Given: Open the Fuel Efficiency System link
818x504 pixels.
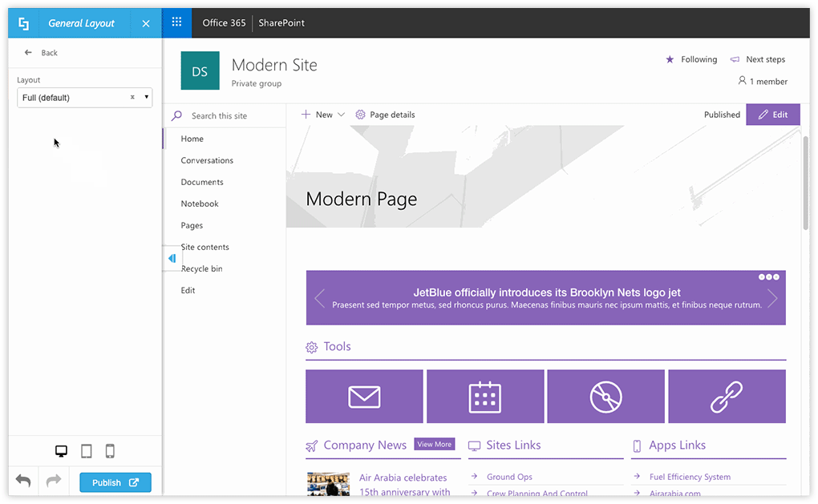Looking at the screenshot, I should pyautogui.click(x=690, y=477).
